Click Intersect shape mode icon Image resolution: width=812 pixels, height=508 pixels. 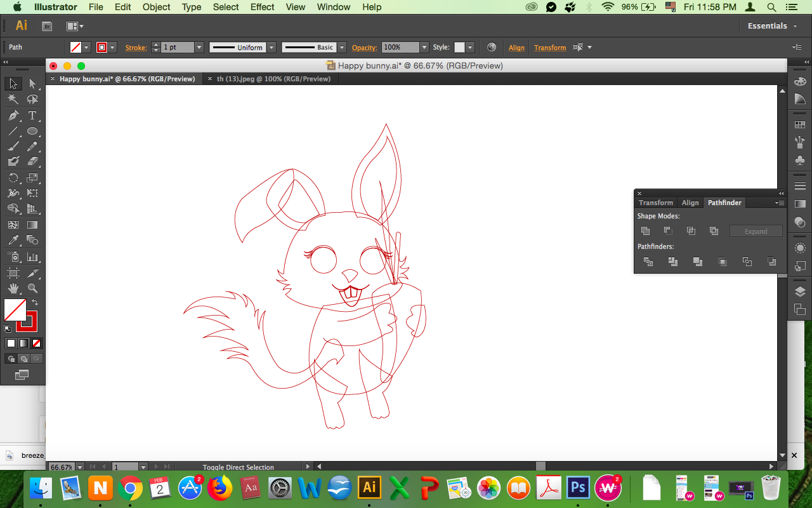pyautogui.click(x=691, y=231)
